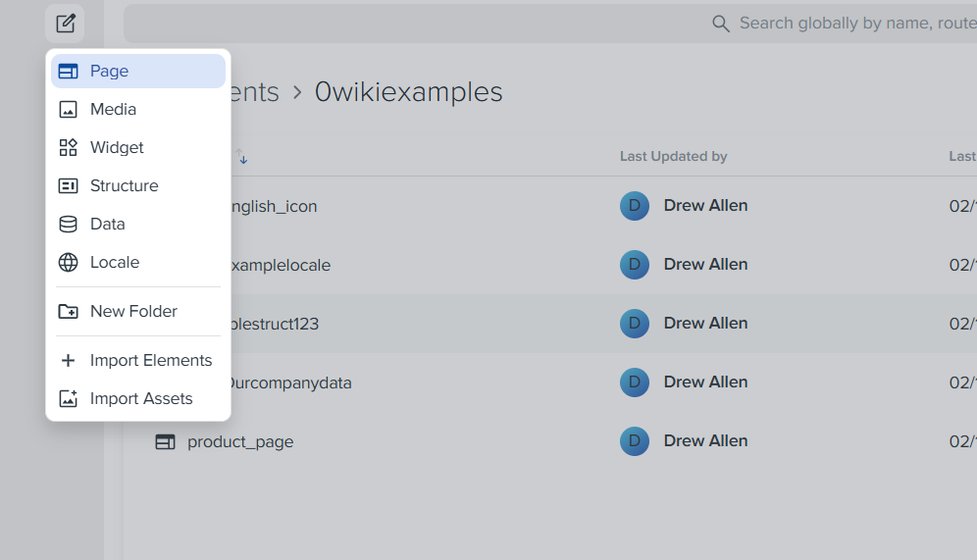Click the plus icon beside Import Elements
Image resolution: width=977 pixels, height=560 pixels.
pyautogui.click(x=68, y=360)
